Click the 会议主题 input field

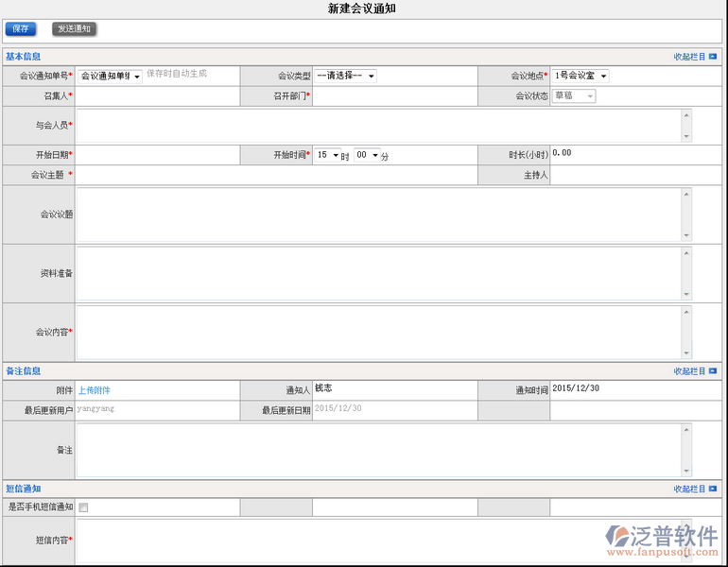pos(276,175)
